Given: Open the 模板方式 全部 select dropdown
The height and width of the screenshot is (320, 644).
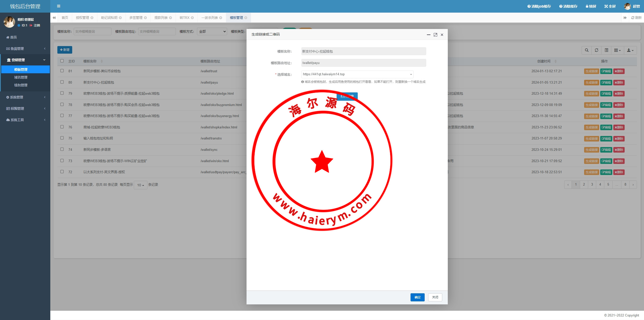Looking at the screenshot, I should click(x=212, y=31).
